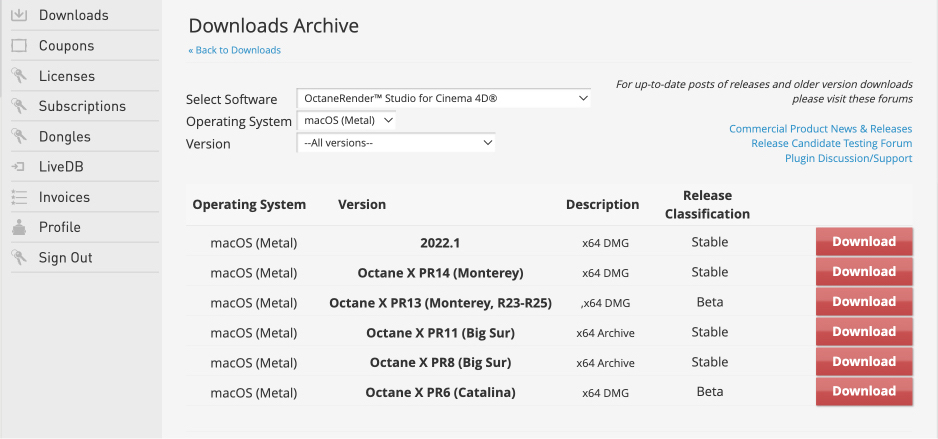This screenshot has height=439, width=938.
Task: Follow the Back to Downloads link
Action: click(x=234, y=50)
